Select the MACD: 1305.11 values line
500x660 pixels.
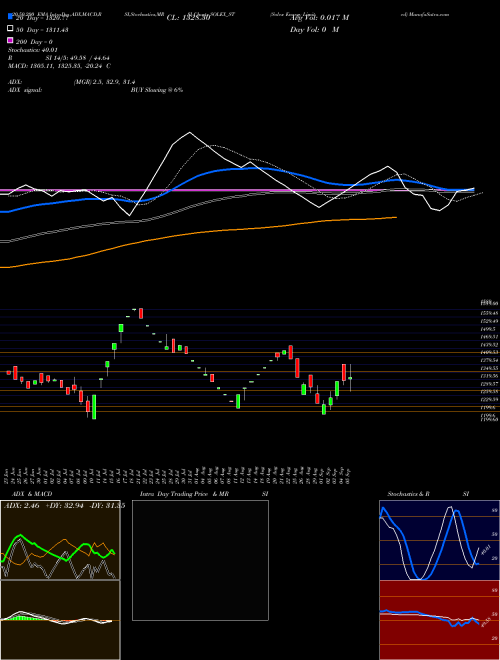point(59,66)
